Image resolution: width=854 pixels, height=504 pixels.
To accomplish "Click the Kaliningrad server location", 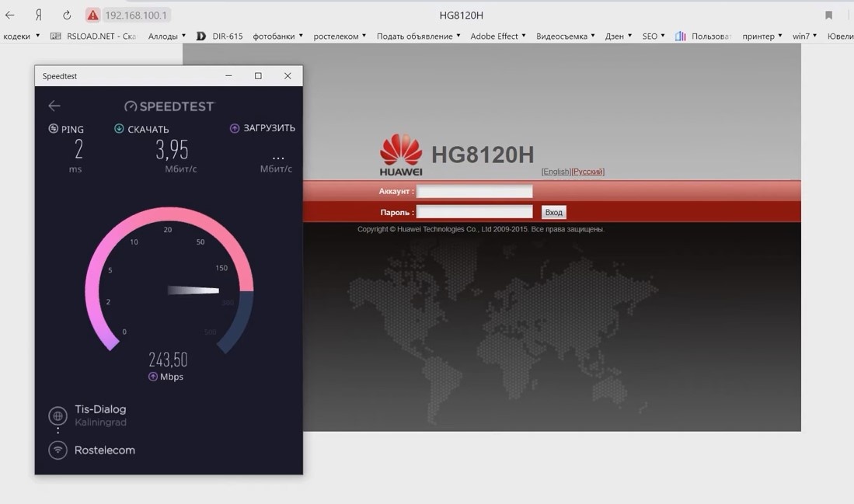I will 100,422.
